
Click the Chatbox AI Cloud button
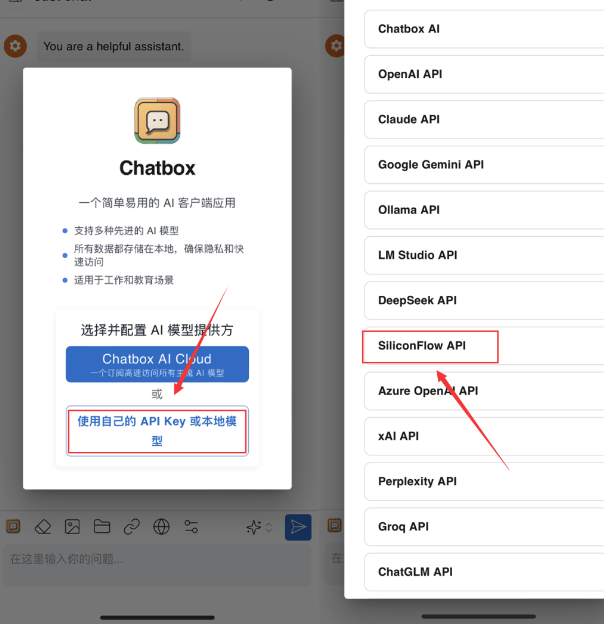click(157, 364)
